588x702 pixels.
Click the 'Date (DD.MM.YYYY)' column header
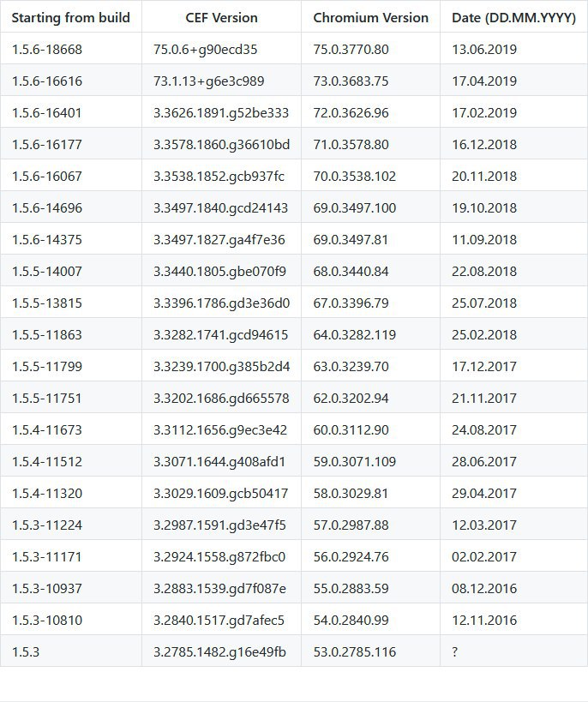[x=513, y=17]
